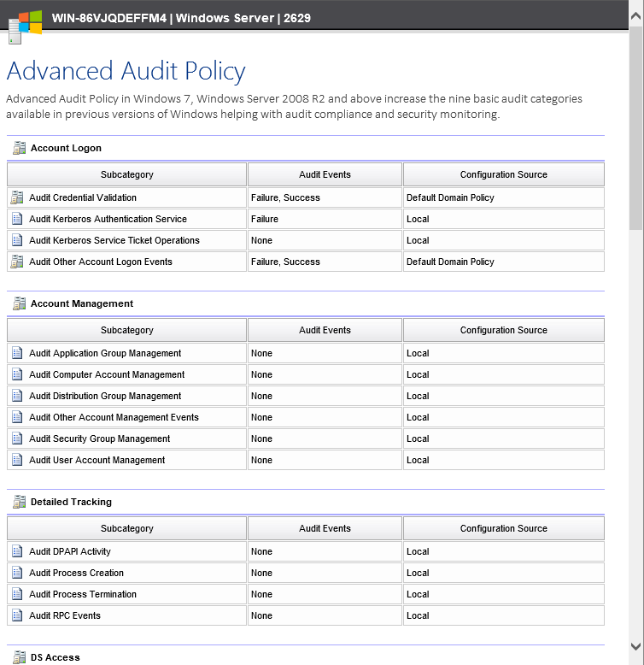Click the Audit Security Group Management icon
This screenshot has width=644, height=665.
17,438
